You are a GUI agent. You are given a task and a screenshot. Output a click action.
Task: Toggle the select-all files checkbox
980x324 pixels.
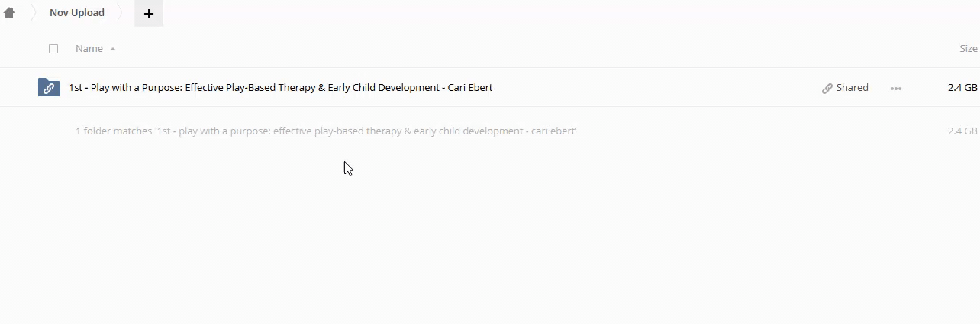pos(53,49)
